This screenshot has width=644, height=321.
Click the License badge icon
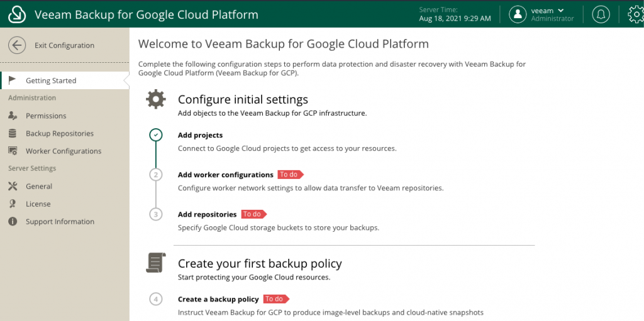coord(13,204)
